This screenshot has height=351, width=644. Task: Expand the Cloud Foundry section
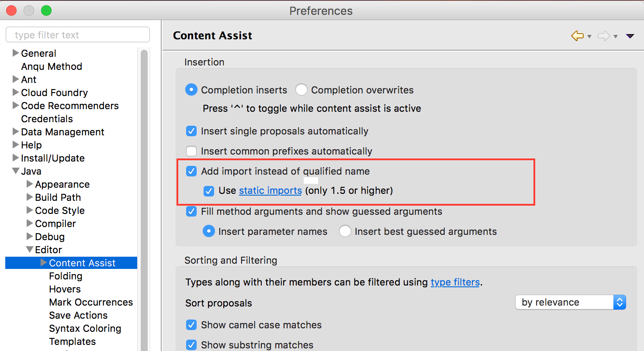pos(15,93)
